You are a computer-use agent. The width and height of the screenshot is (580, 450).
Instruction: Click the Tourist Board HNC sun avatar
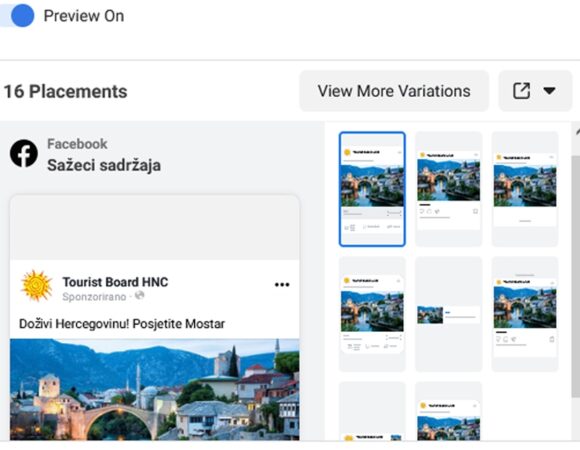36,286
